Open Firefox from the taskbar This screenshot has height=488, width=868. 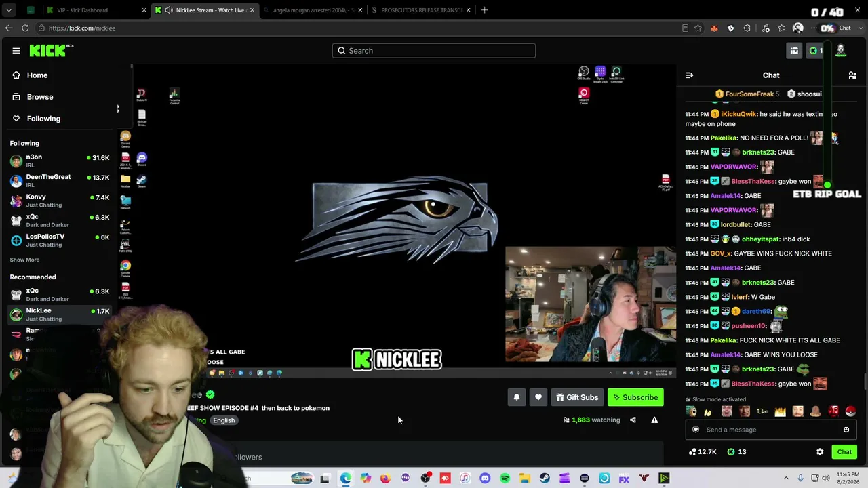385,479
